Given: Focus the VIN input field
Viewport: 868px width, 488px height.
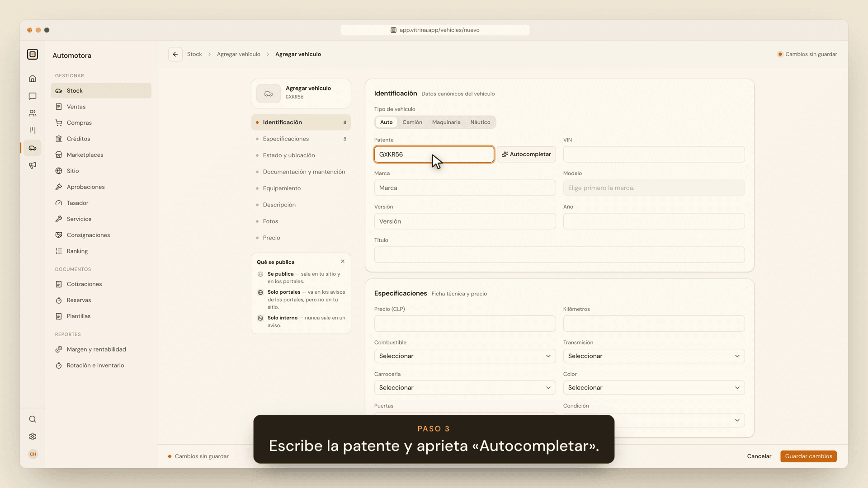Looking at the screenshot, I should click(654, 154).
